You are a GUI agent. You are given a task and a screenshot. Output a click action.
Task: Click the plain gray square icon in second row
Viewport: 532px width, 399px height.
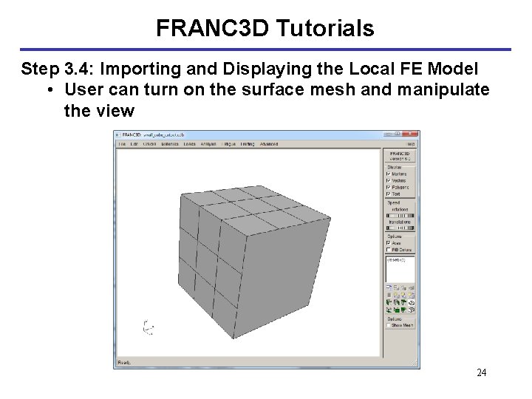click(389, 295)
